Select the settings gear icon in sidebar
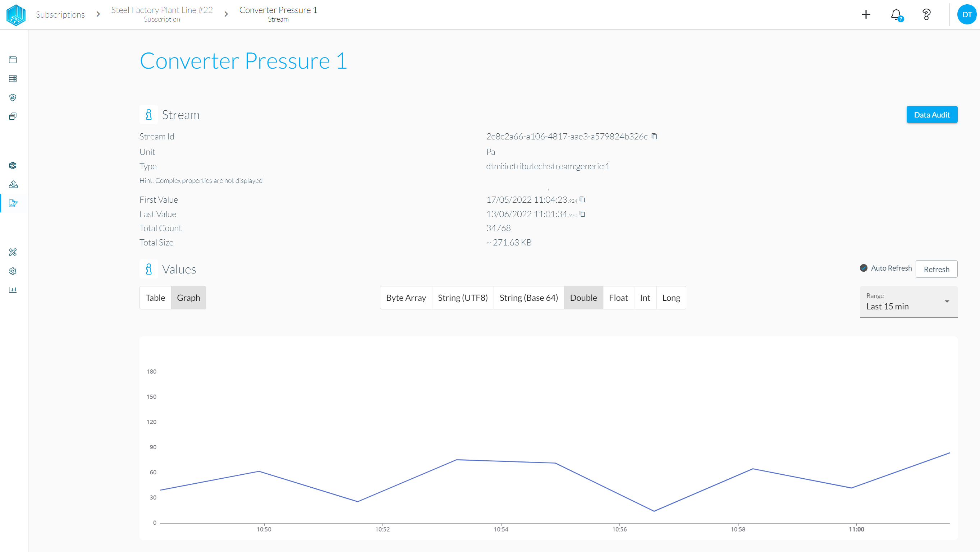Viewport: 980px width, 552px height. tap(13, 271)
